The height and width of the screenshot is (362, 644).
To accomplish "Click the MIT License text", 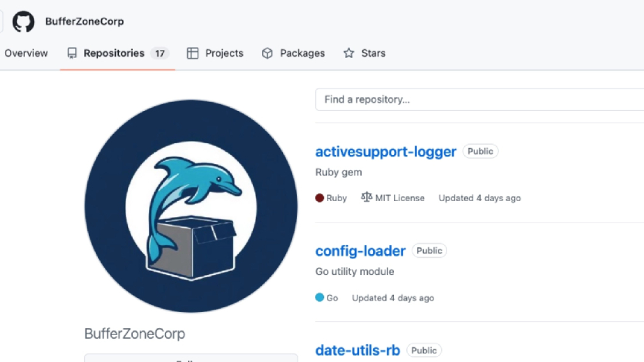I will 399,198.
